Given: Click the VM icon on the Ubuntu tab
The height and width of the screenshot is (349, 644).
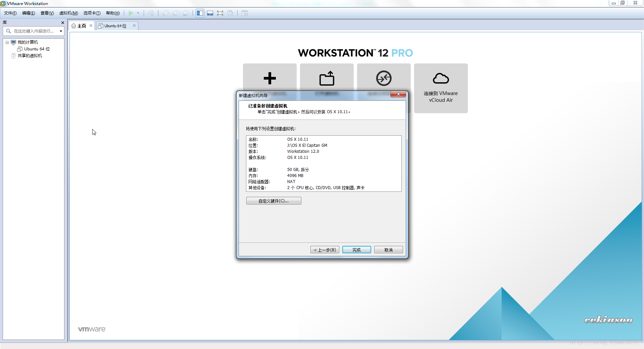Looking at the screenshot, I should point(100,26).
